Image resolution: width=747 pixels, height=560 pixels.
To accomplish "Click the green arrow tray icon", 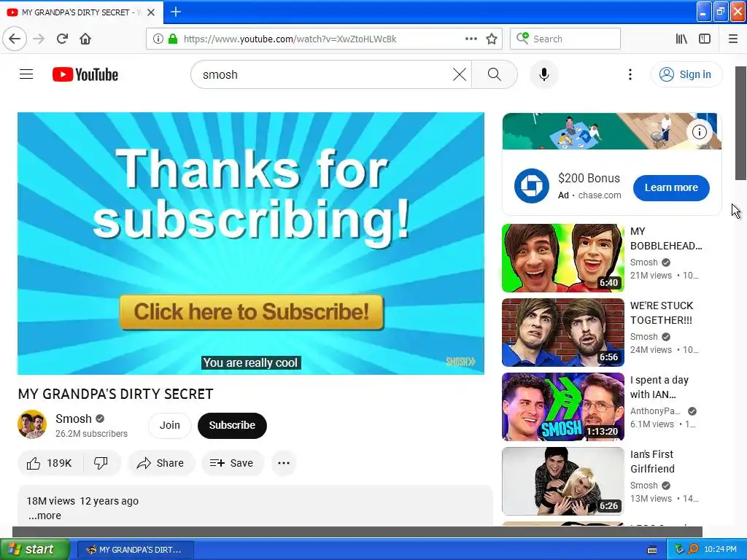I will (679, 550).
